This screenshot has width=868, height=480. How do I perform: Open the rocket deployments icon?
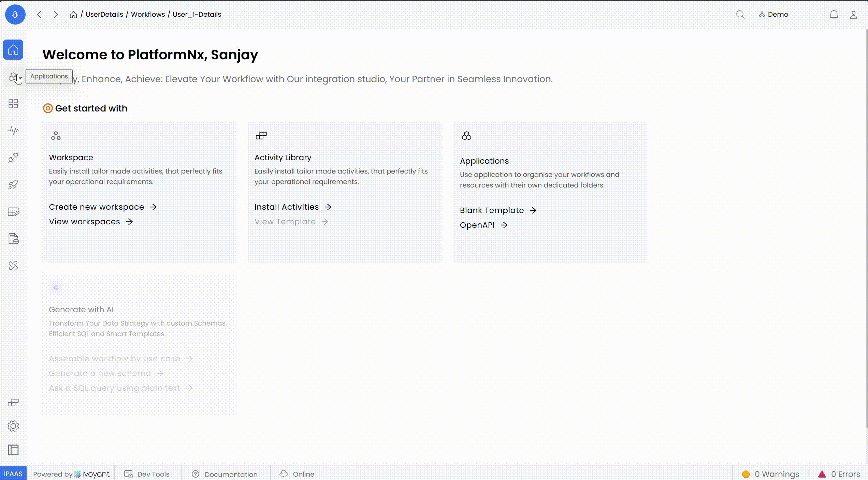tap(13, 184)
